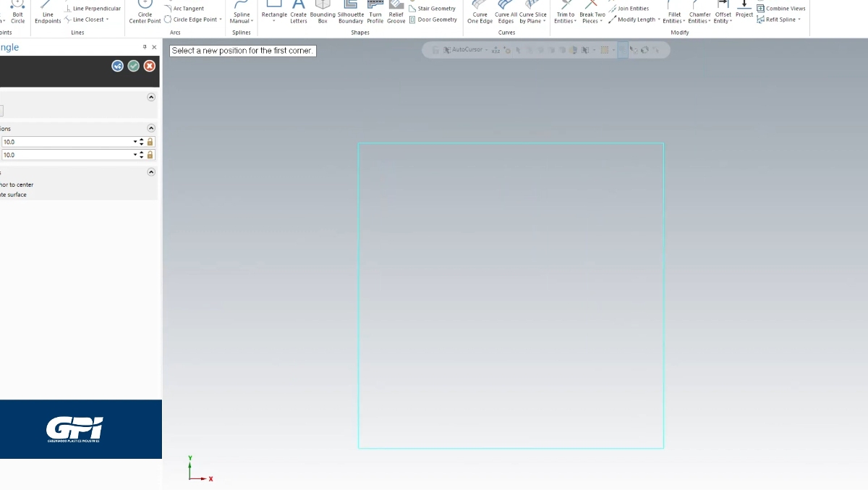Cancel the rectangle with the red X button
This screenshot has height=490, width=868.
pyautogui.click(x=149, y=65)
